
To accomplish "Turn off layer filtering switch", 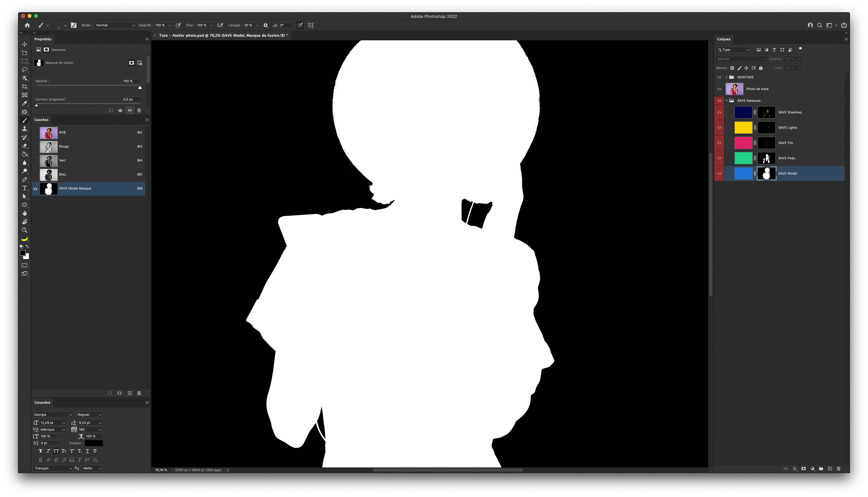I will 800,50.
